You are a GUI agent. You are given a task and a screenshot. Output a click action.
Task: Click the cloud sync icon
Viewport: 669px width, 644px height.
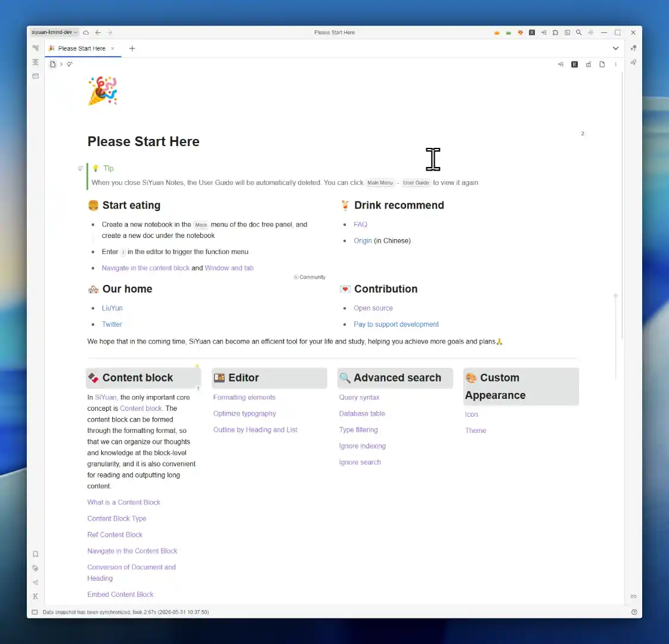coord(86,32)
